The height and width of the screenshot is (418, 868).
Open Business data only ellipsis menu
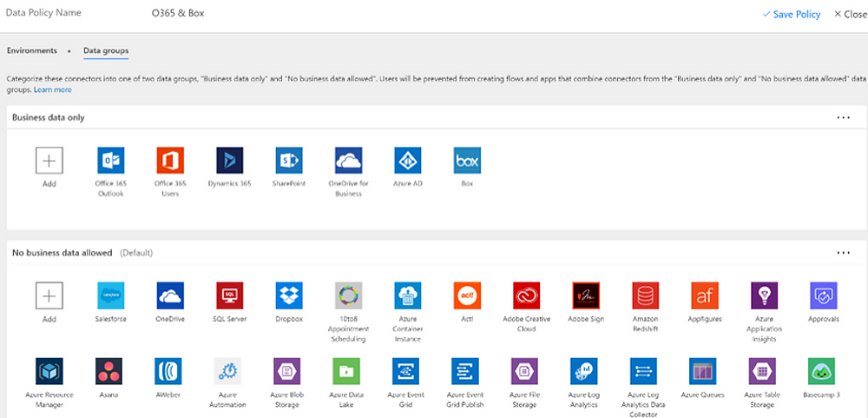(x=843, y=117)
